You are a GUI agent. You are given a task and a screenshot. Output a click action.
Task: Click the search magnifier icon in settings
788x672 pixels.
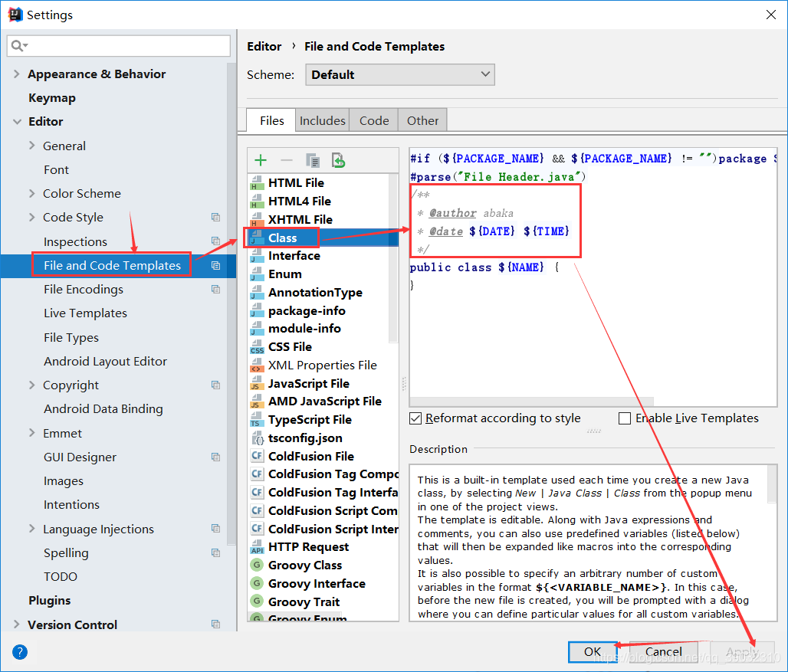click(18, 46)
